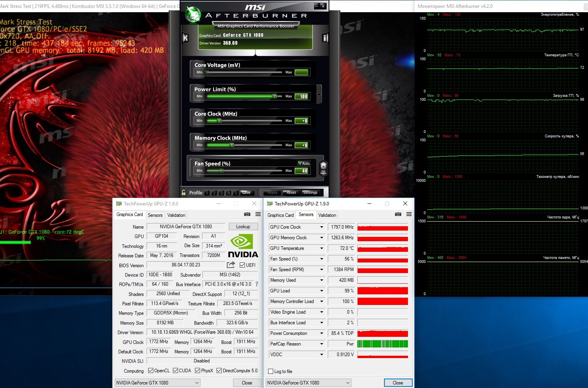This screenshot has height=388, width=588.
Task: Toggle the UEFI checkbox in GPU-Z
Action: pyautogui.click(x=242, y=265)
